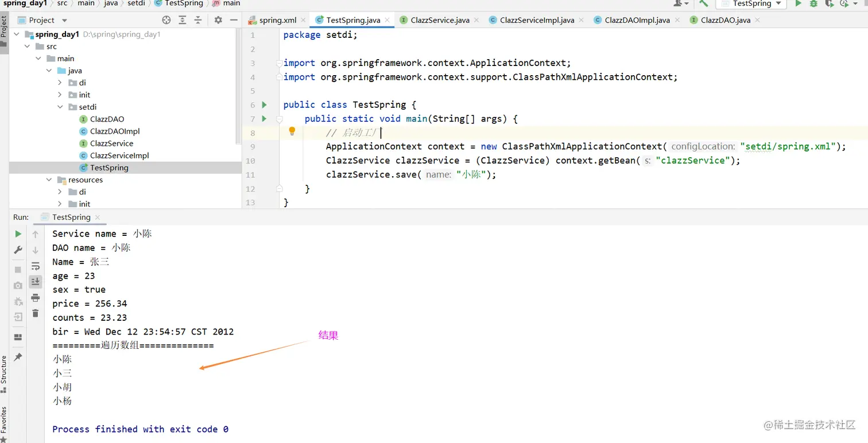868x443 pixels.
Task: Close the spring.xml editor tab
Action: tap(304, 20)
